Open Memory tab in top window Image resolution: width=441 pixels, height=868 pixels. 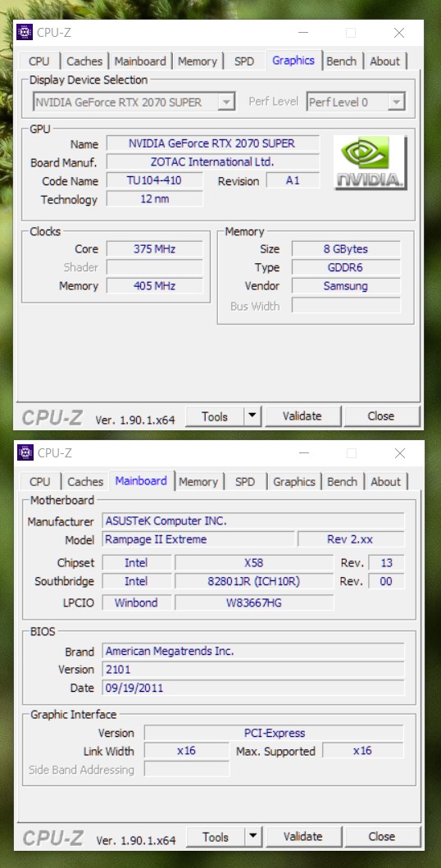coord(198,61)
